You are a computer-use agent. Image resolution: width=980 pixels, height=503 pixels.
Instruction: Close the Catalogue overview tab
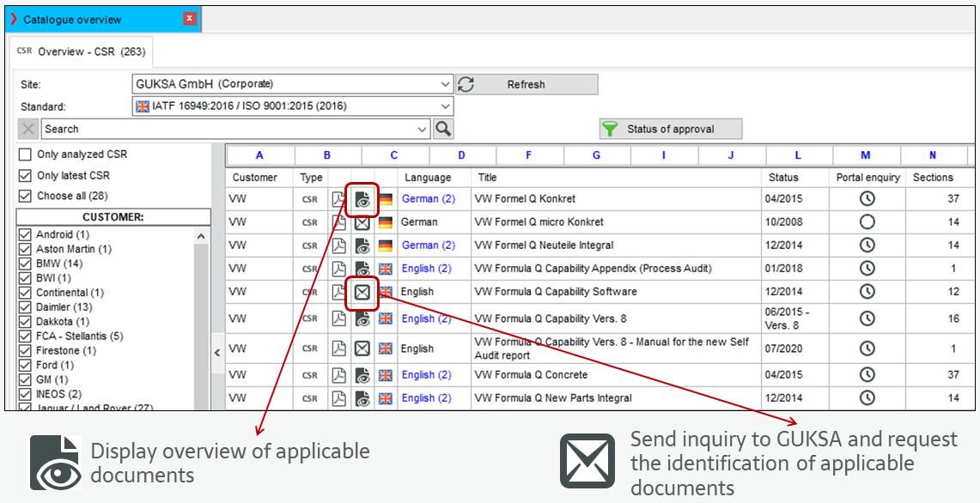[190, 19]
